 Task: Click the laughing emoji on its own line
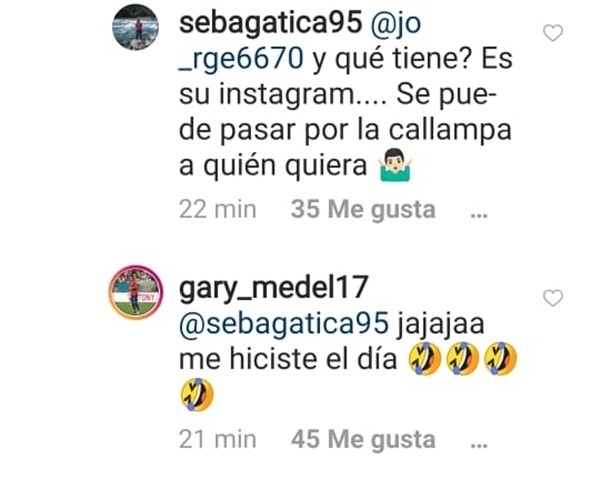pos(197,394)
